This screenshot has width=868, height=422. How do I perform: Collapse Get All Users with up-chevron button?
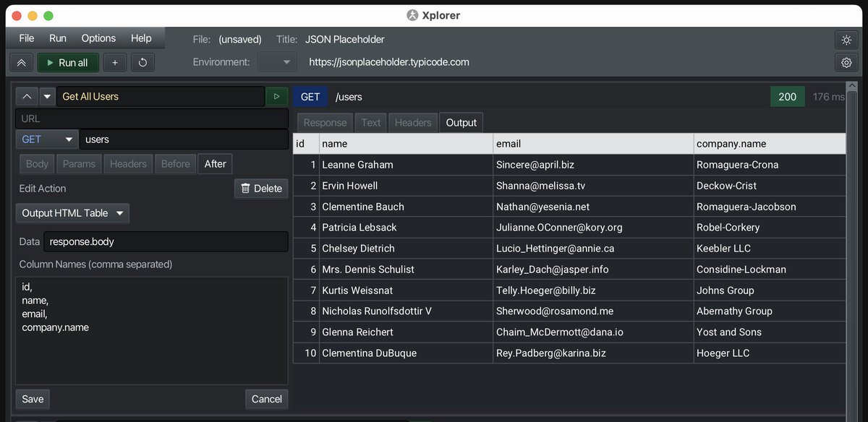tap(27, 96)
